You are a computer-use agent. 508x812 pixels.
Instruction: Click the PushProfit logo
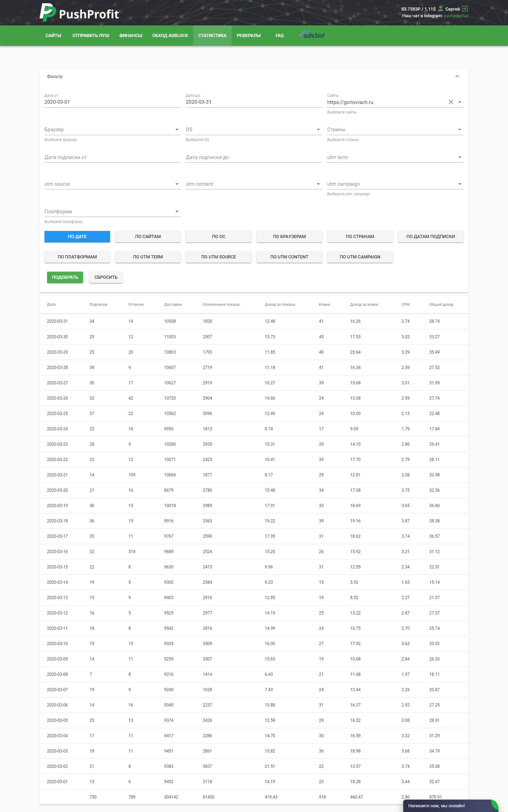pyautogui.click(x=79, y=13)
